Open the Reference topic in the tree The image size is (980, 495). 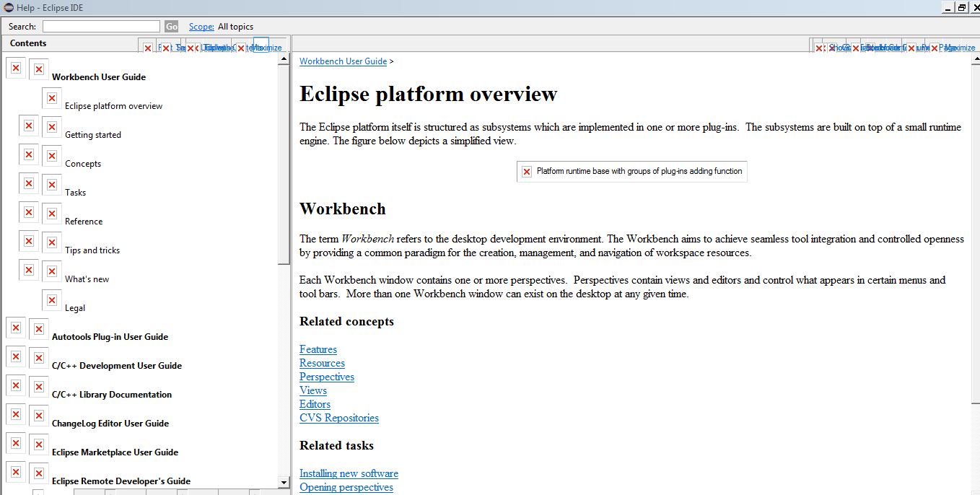tap(84, 222)
